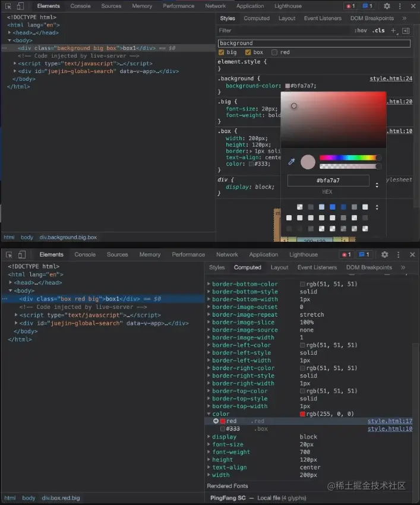420x505 pixels.
Task: Click the saturation color spectrum area
Action: (333, 119)
